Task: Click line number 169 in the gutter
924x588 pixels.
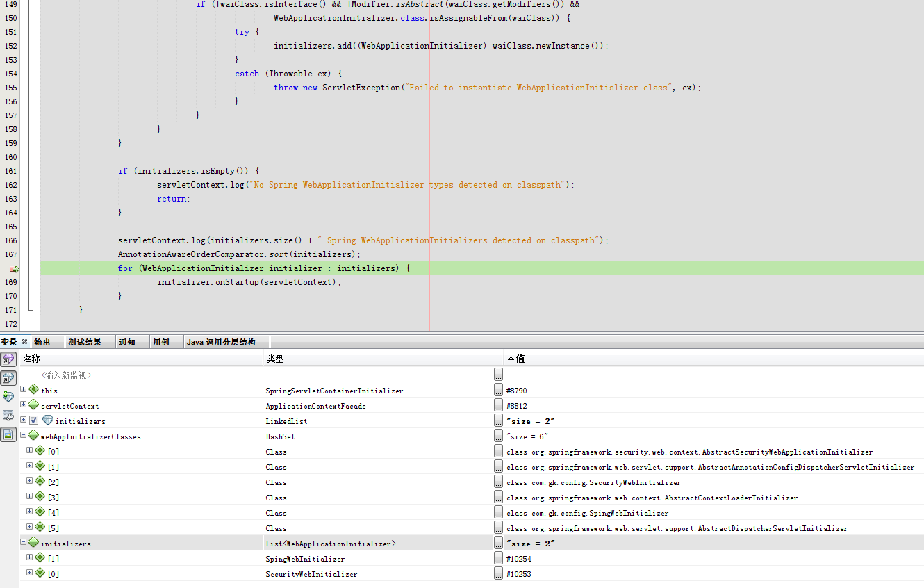Action: coord(10,282)
